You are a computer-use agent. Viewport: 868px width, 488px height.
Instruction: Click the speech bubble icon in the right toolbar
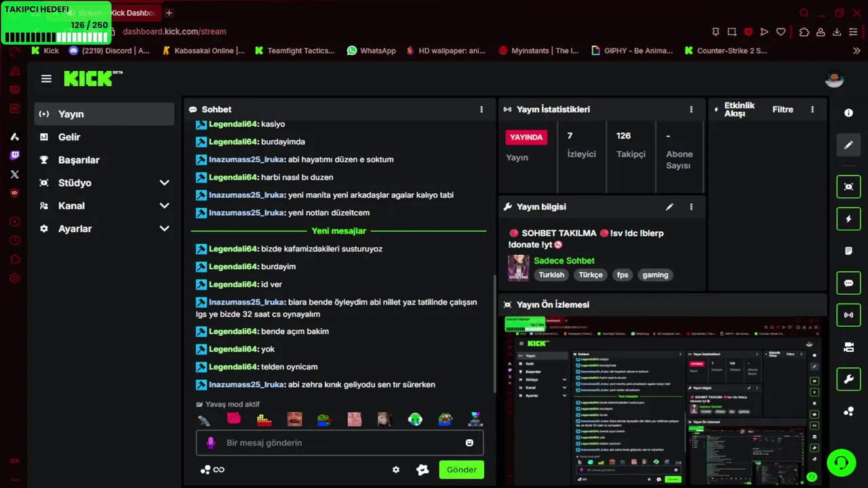pyautogui.click(x=848, y=283)
